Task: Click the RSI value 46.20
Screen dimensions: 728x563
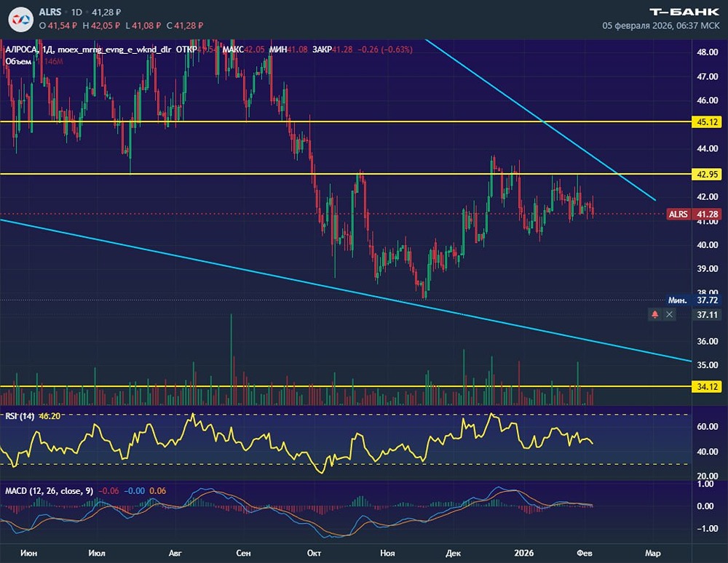Action: point(50,416)
